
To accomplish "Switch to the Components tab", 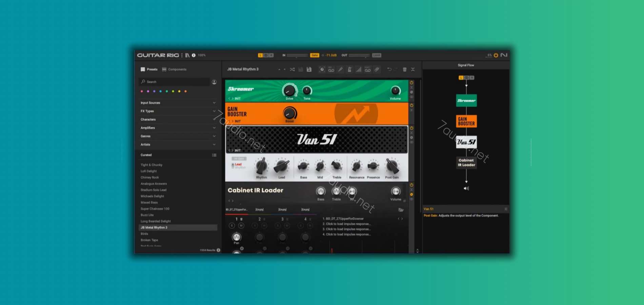I will [174, 69].
